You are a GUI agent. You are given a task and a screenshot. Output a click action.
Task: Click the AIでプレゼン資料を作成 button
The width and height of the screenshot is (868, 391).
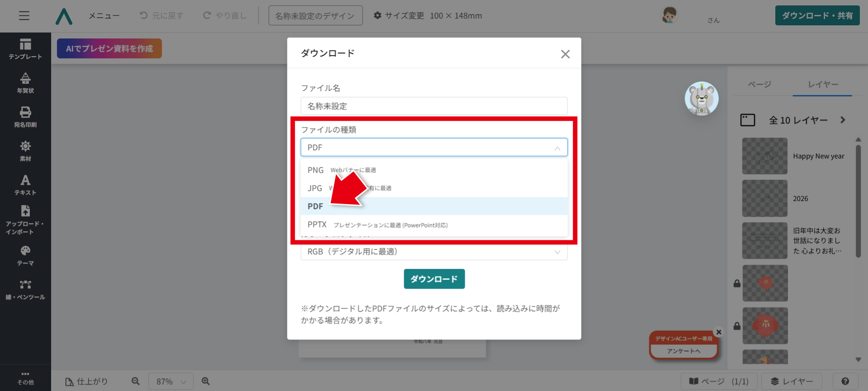[x=109, y=48]
